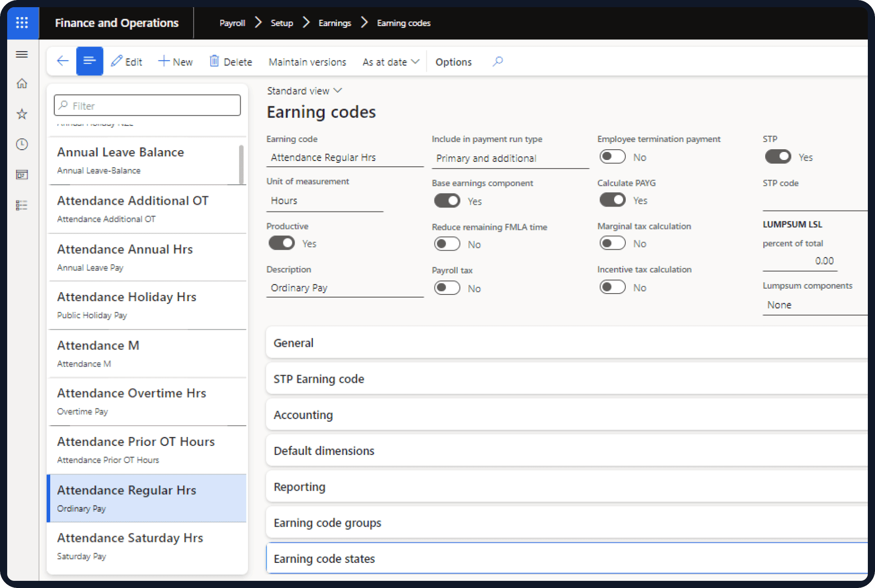Select Attendance Additional OT in list
The width and height of the screenshot is (875, 588).
tap(147, 209)
